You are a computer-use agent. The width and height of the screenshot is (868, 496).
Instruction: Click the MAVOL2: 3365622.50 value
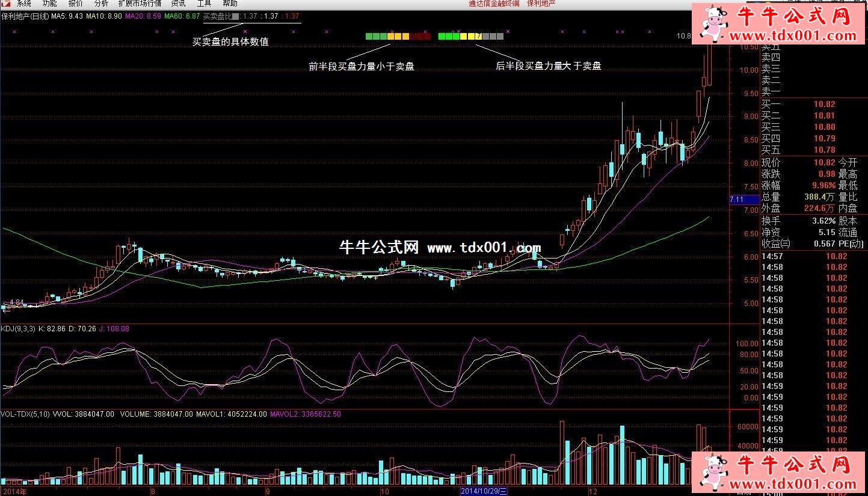(x=306, y=414)
